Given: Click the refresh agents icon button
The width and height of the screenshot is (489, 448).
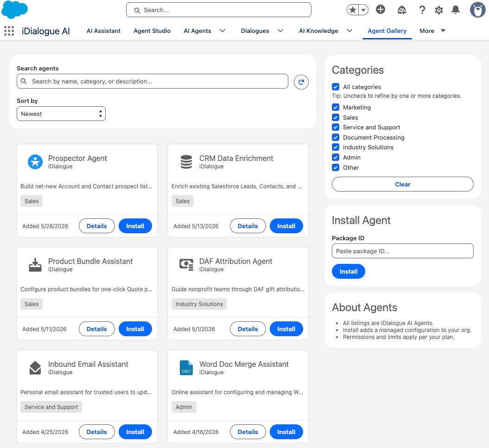Looking at the screenshot, I should click(x=301, y=82).
